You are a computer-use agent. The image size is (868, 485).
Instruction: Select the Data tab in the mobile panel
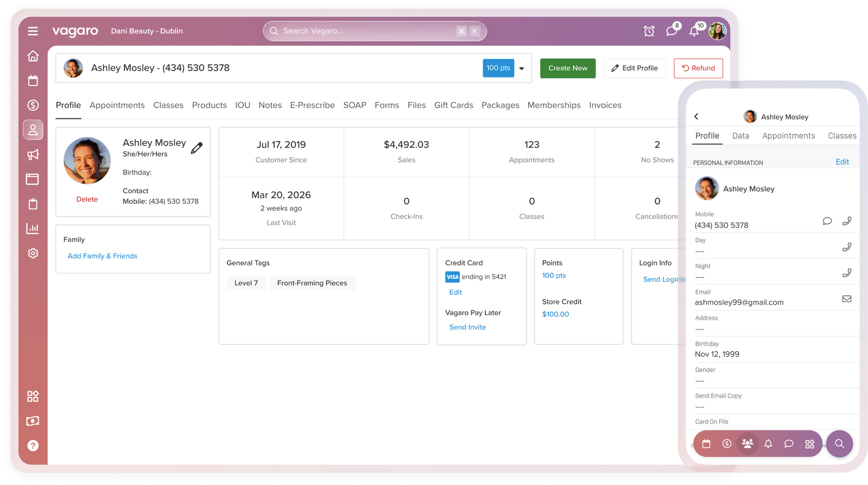(x=740, y=136)
